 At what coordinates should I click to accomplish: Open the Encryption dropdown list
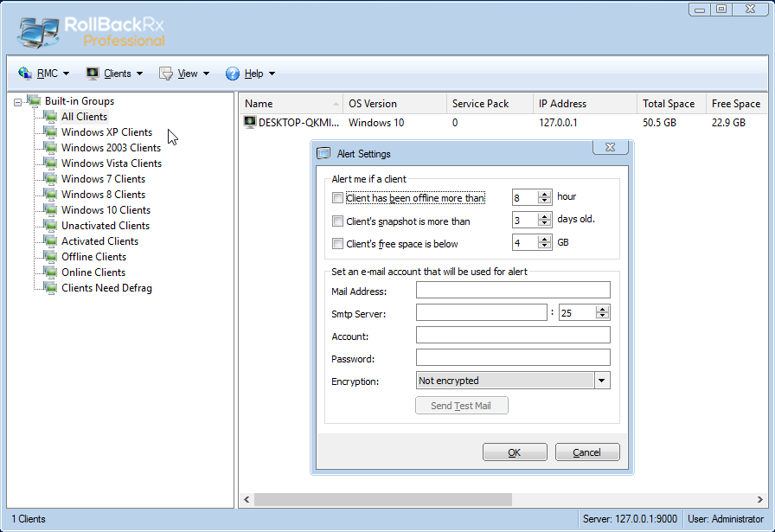tap(602, 381)
